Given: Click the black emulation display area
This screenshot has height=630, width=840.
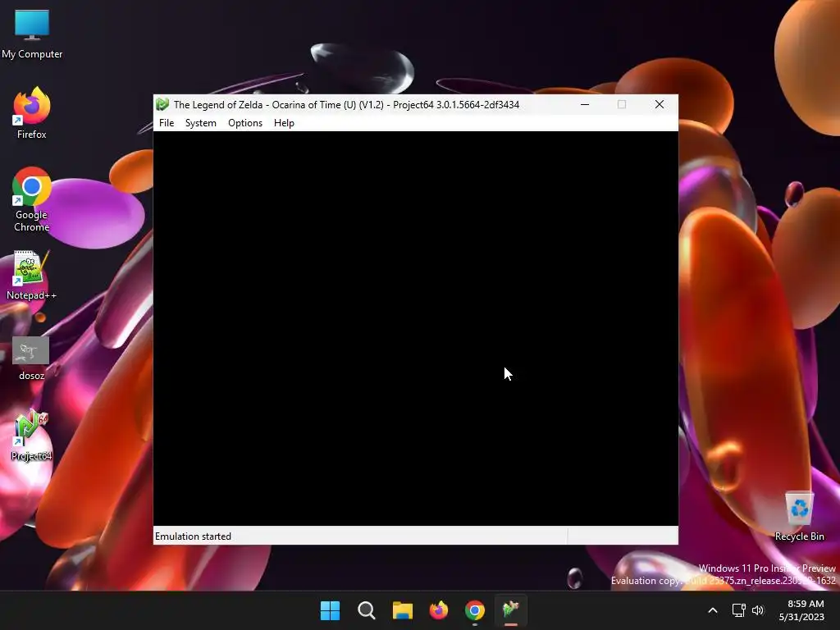Looking at the screenshot, I should tap(416, 328).
